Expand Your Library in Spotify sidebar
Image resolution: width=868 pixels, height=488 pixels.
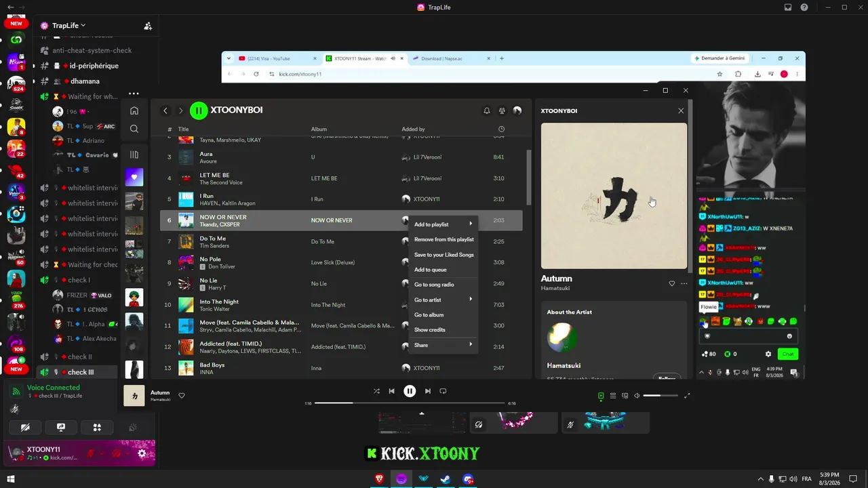(x=134, y=155)
